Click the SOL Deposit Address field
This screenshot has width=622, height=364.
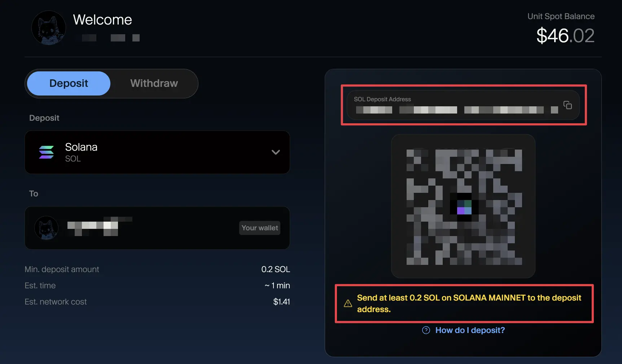click(x=463, y=105)
